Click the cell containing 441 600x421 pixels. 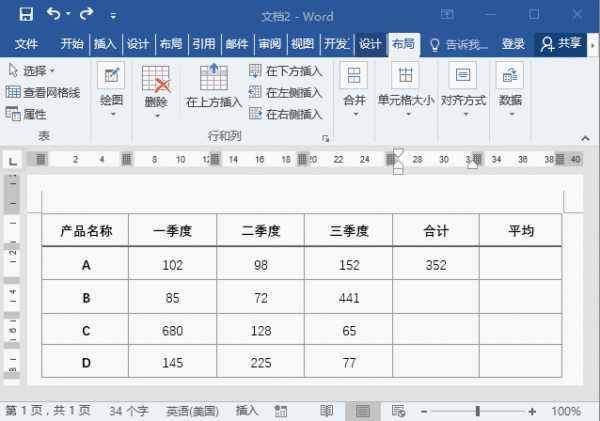point(349,297)
